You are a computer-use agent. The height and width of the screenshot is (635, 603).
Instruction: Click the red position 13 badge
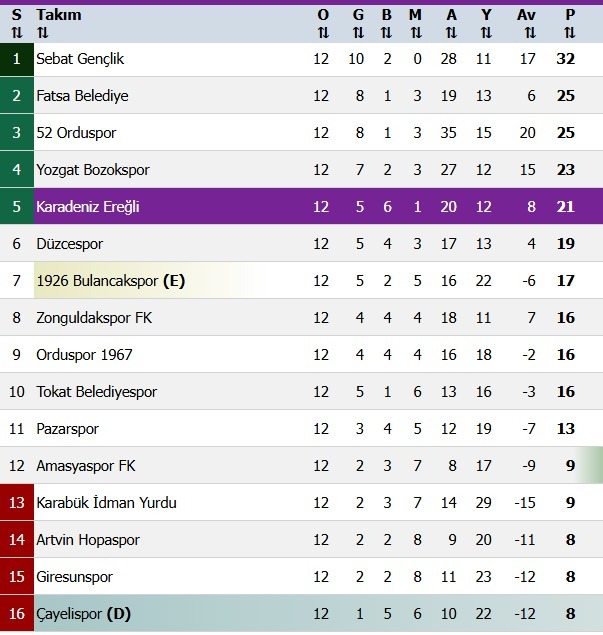tap(16, 503)
